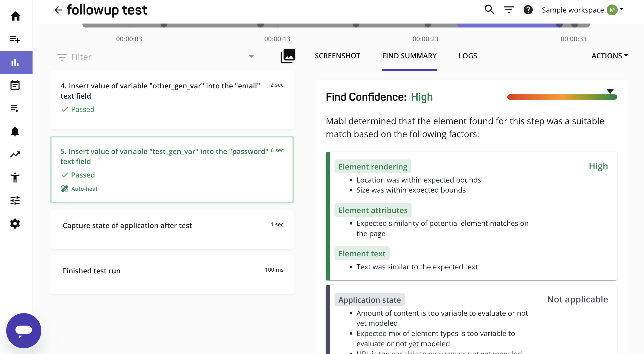Open the accessibility figure icon

pos(15,178)
